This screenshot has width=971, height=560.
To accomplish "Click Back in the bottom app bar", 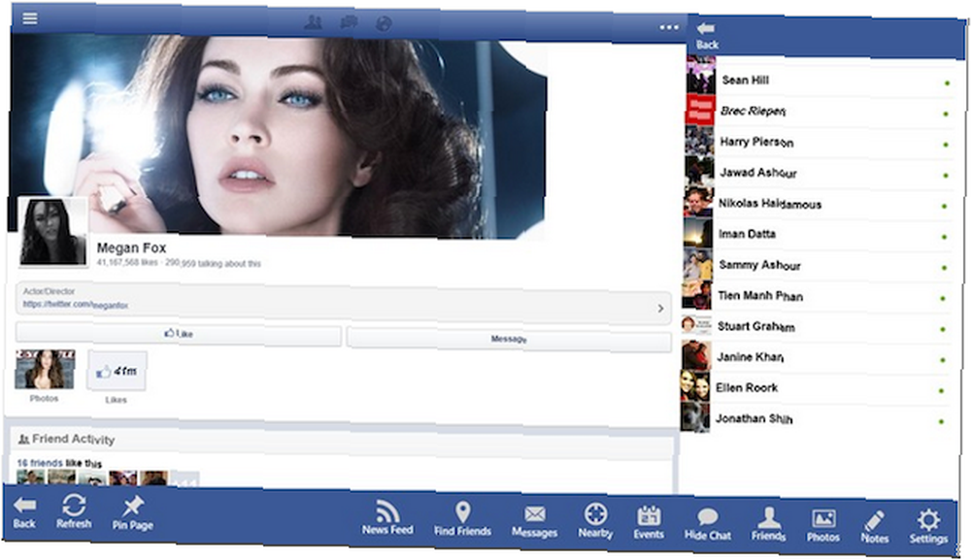I will [x=24, y=513].
